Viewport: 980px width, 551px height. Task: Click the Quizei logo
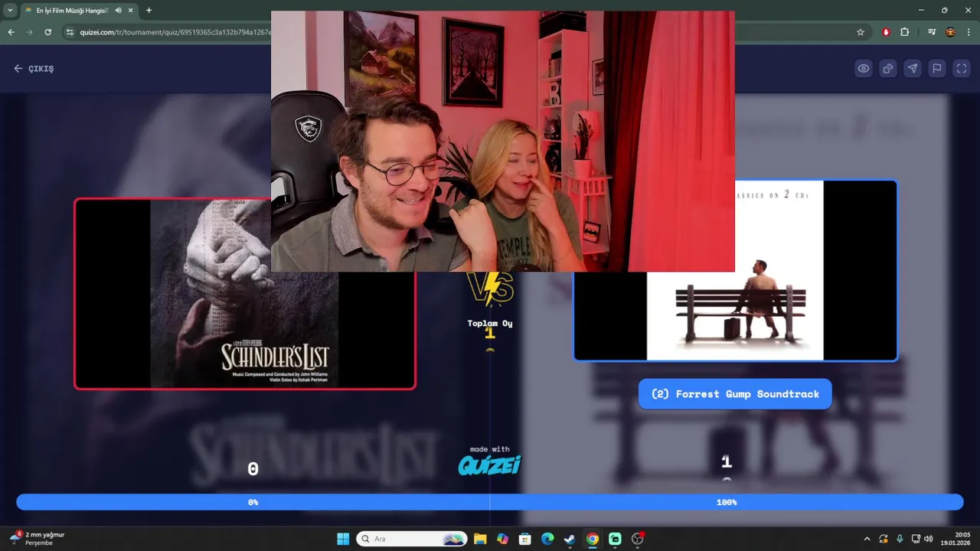coord(490,465)
